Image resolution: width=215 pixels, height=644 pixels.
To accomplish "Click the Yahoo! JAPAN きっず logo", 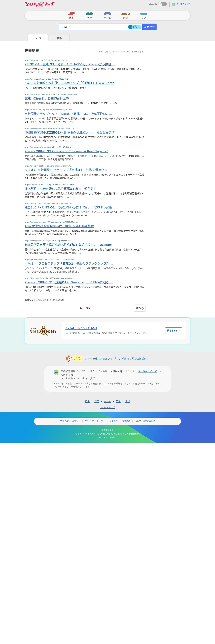I will [40, 4].
